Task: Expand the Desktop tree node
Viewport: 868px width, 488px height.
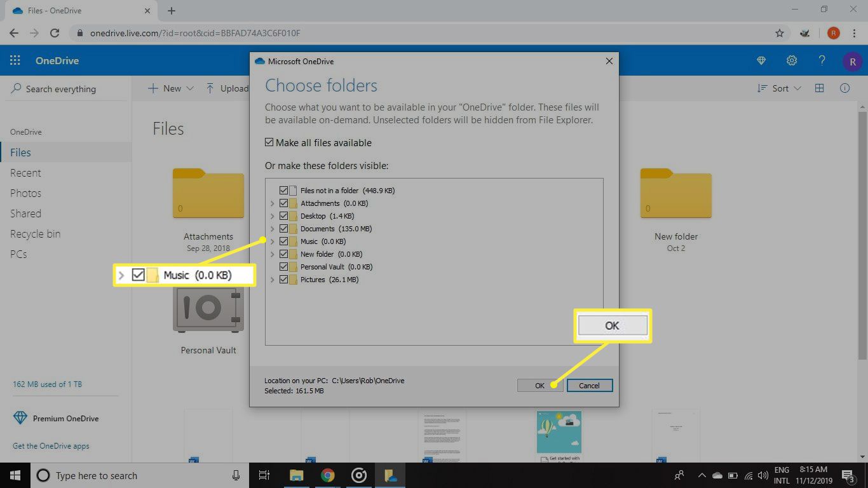Action: 272,216
